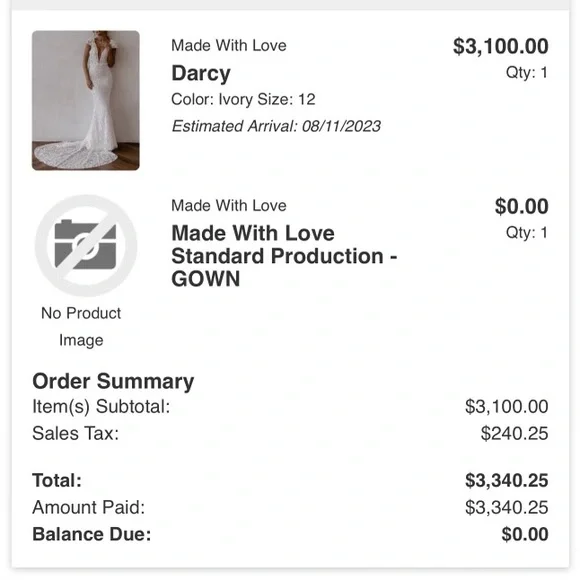
Task: Click the Sales Tax amount $240.25
Action: pyautogui.click(x=514, y=434)
